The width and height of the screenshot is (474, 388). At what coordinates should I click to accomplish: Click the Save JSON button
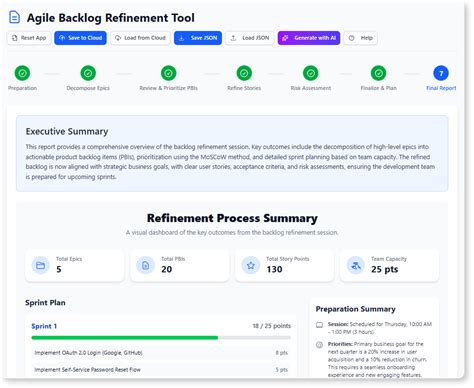198,38
